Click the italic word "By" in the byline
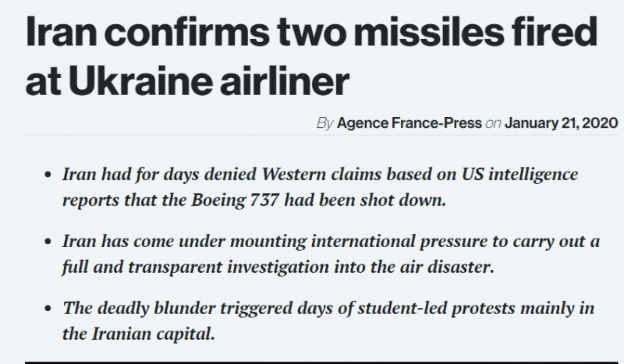The image size is (624, 364). point(324,123)
